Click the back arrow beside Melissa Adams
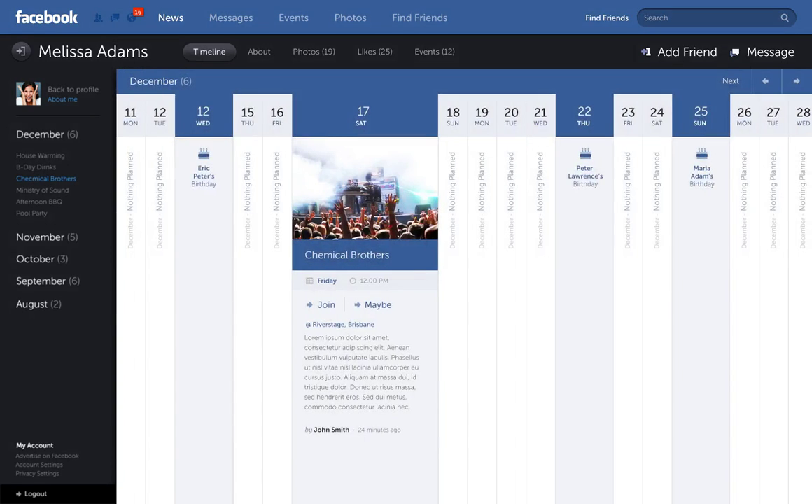Image resolution: width=812 pixels, height=504 pixels. coord(21,51)
